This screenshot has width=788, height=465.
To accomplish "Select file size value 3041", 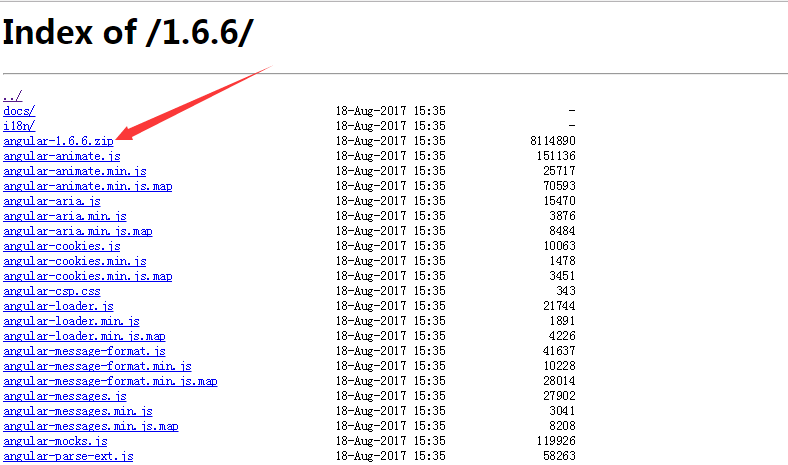I will (x=562, y=411).
